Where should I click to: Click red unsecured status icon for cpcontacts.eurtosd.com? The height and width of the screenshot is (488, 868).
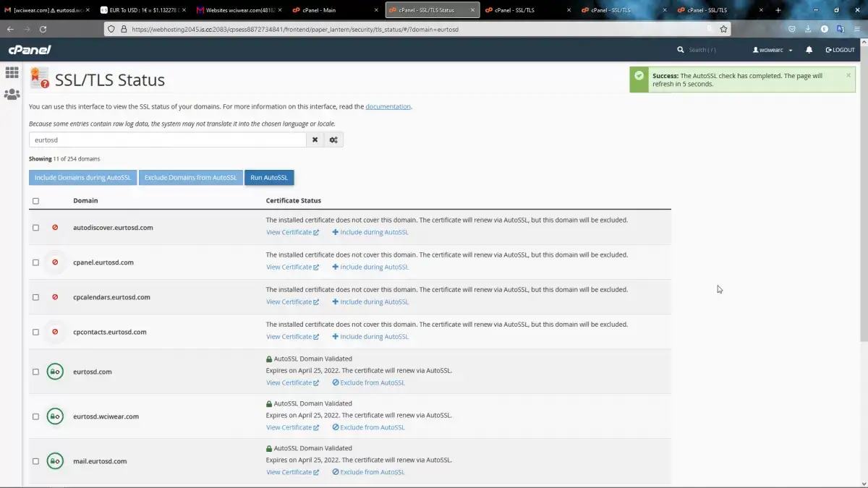(55, 332)
